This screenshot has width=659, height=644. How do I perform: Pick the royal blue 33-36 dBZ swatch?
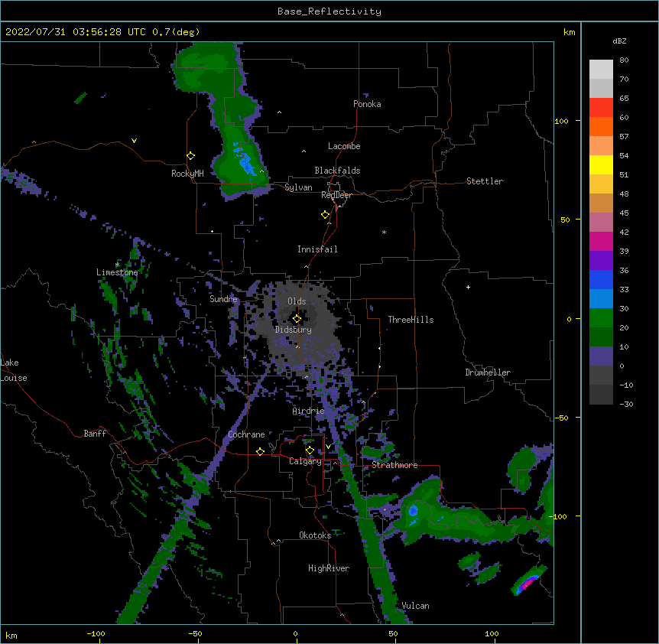coord(601,279)
